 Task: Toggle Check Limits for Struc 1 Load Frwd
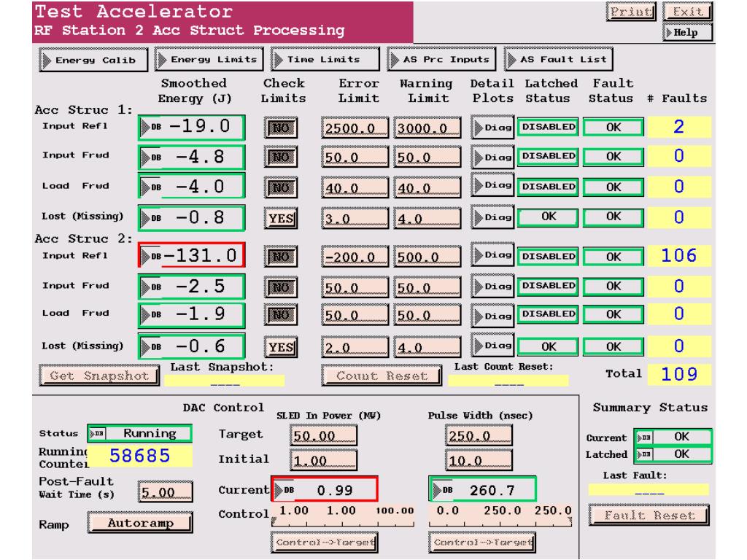pos(281,187)
